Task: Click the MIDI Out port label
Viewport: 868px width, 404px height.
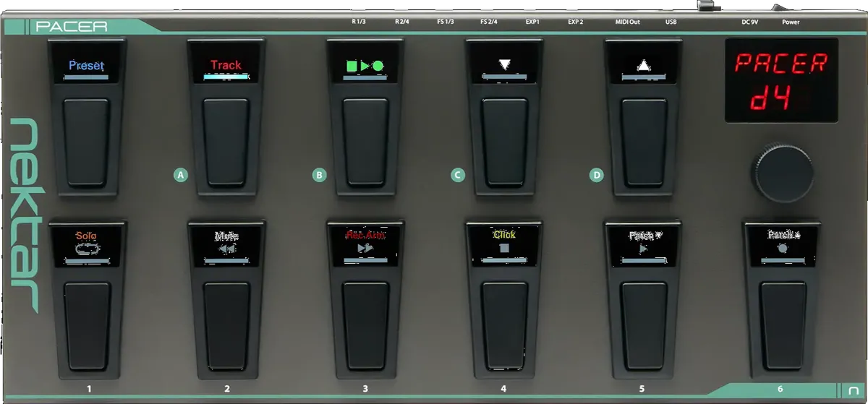Action: pos(627,22)
